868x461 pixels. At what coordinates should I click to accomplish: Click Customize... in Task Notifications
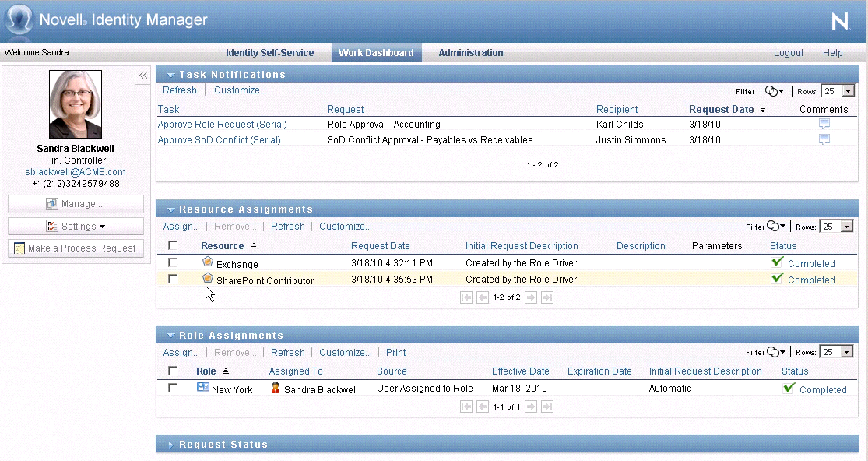tap(241, 90)
